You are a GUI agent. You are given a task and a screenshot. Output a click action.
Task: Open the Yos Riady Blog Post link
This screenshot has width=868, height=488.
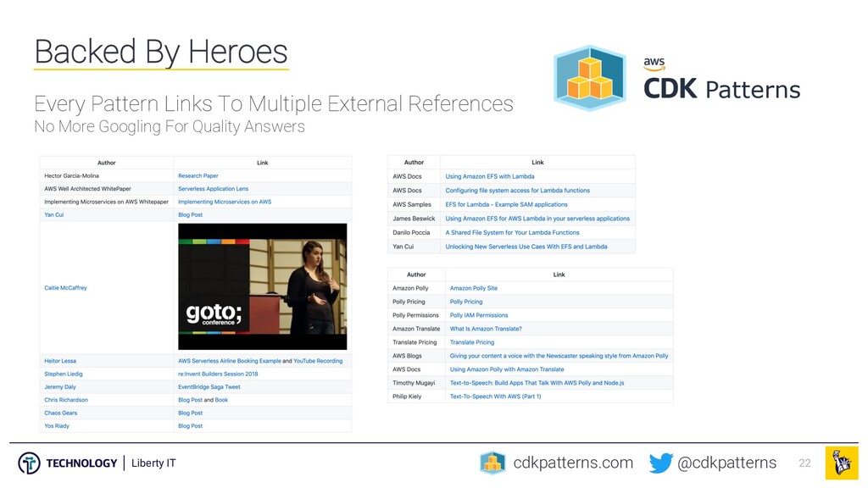(191, 426)
